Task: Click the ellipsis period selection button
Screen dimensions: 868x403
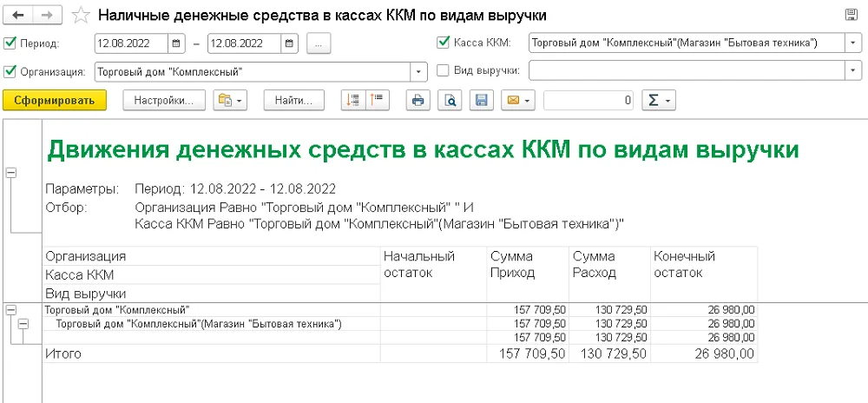Action: coord(319,43)
